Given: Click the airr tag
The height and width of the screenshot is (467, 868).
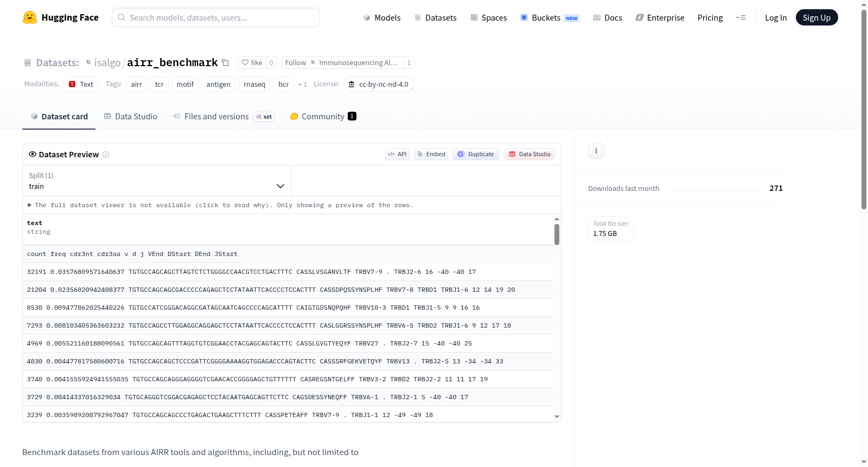Looking at the screenshot, I should (137, 84).
